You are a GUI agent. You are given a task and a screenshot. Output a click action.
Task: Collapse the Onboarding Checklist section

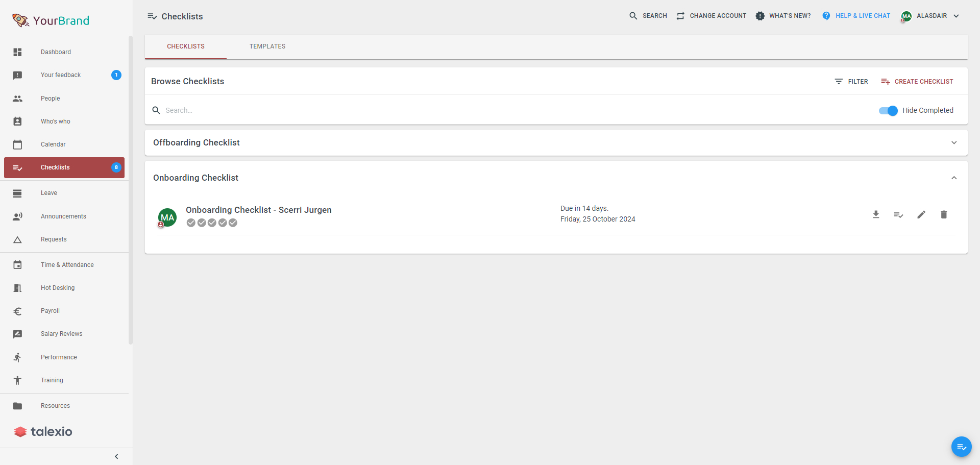[x=954, y=178]
